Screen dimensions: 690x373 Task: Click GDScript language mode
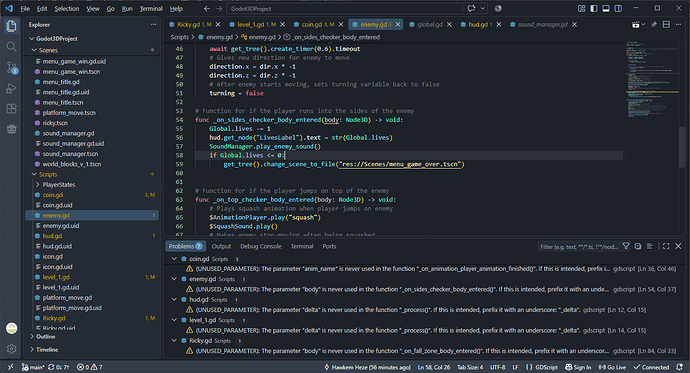547,367
